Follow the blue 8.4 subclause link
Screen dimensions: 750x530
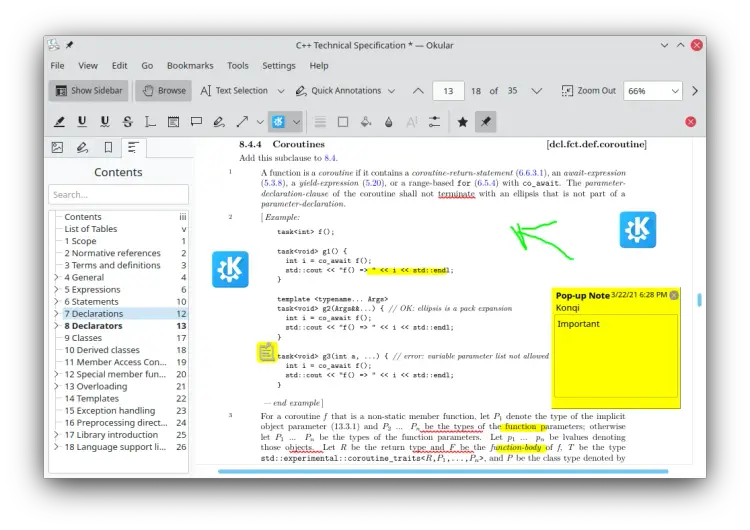click(330, 158)
